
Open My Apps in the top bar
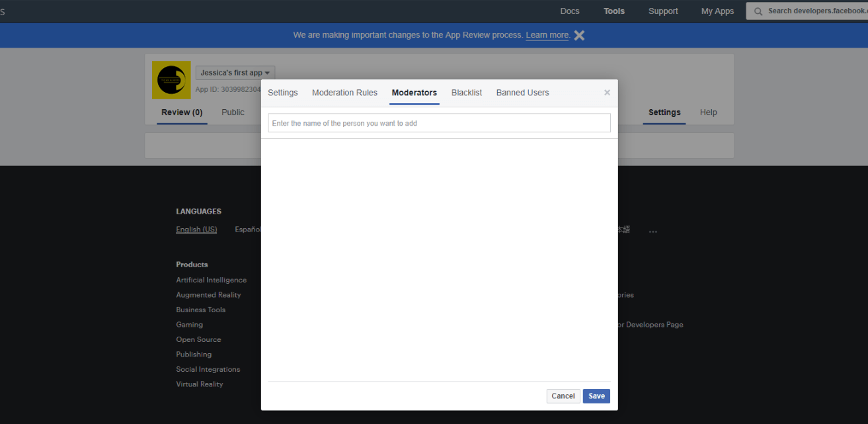[718, 11]
